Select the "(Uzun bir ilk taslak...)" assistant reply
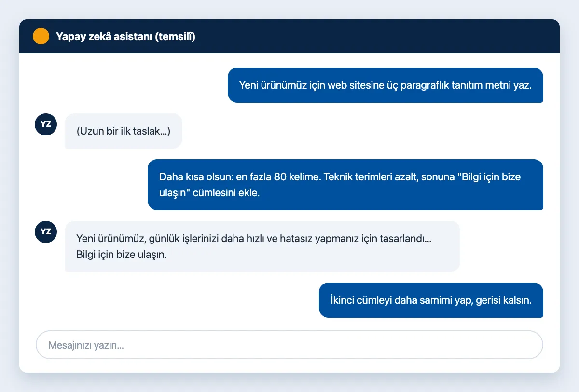This screenshot has width=579, height=392. click(x=124, y=131)
